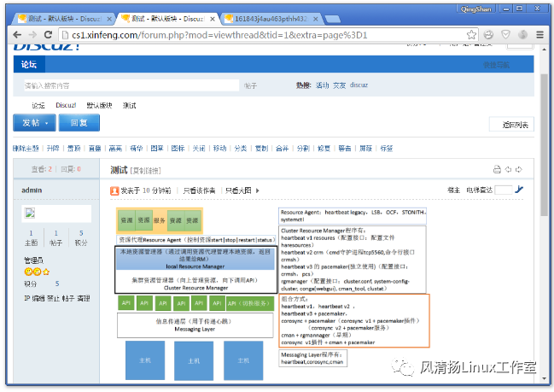Expand the arrow next to 只看大图

tap(258, 190)
